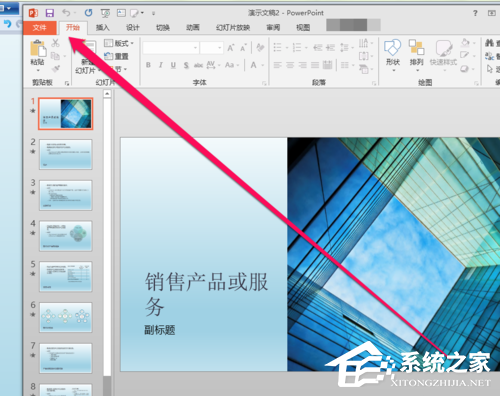Switch to the 幻灯片放映 Slide Show tab
Image resolution: width=500 pixels, height=396 pixels.
point(233,28)
